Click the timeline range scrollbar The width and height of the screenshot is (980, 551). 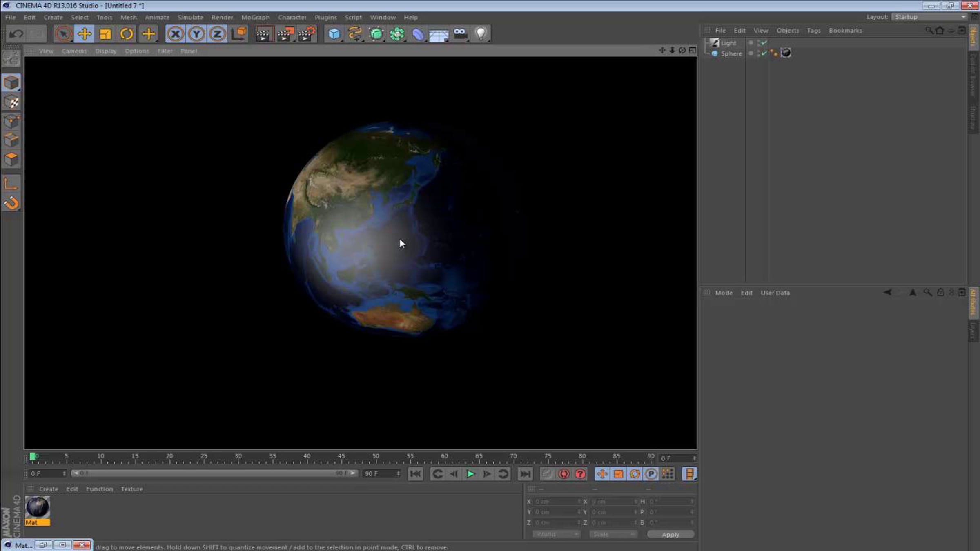point(214,473)
